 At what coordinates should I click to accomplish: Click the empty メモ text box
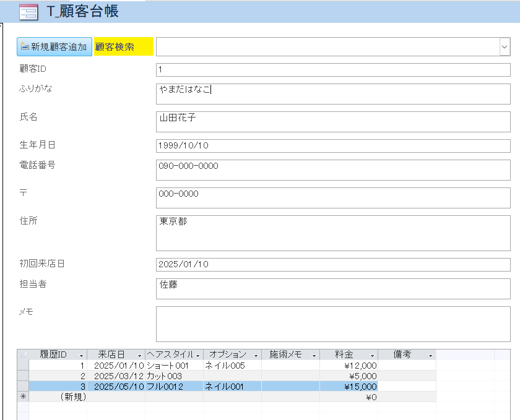[332, 324]
